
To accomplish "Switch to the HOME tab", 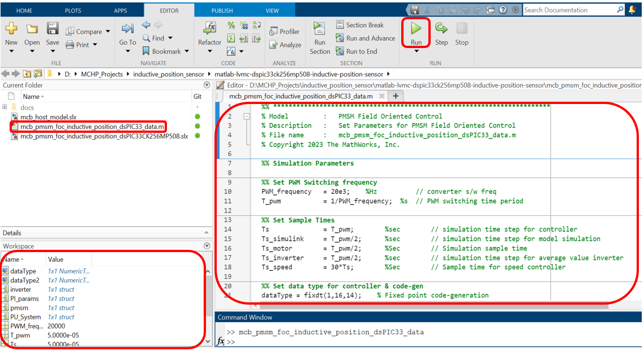I will [24, 11].
